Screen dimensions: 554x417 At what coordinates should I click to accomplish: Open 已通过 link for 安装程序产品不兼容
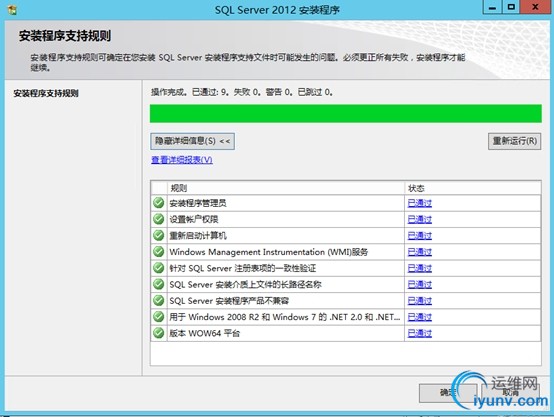420,301
